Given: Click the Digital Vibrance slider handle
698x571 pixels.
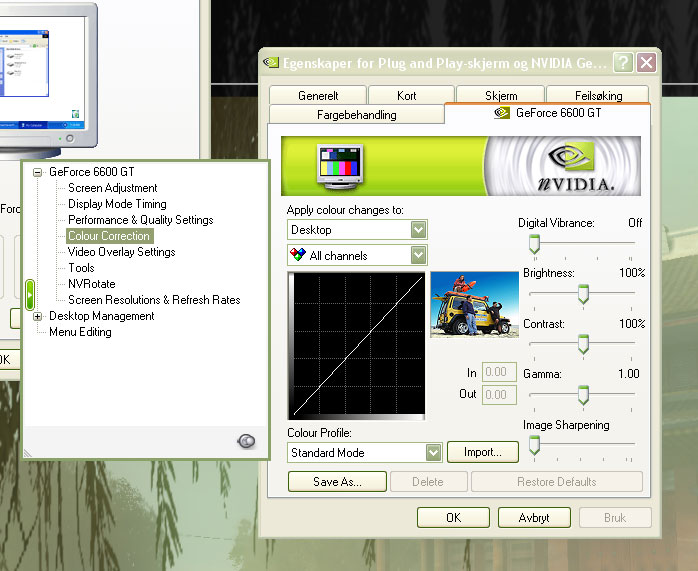Looking at the screenshot, I should pos(534,244).
